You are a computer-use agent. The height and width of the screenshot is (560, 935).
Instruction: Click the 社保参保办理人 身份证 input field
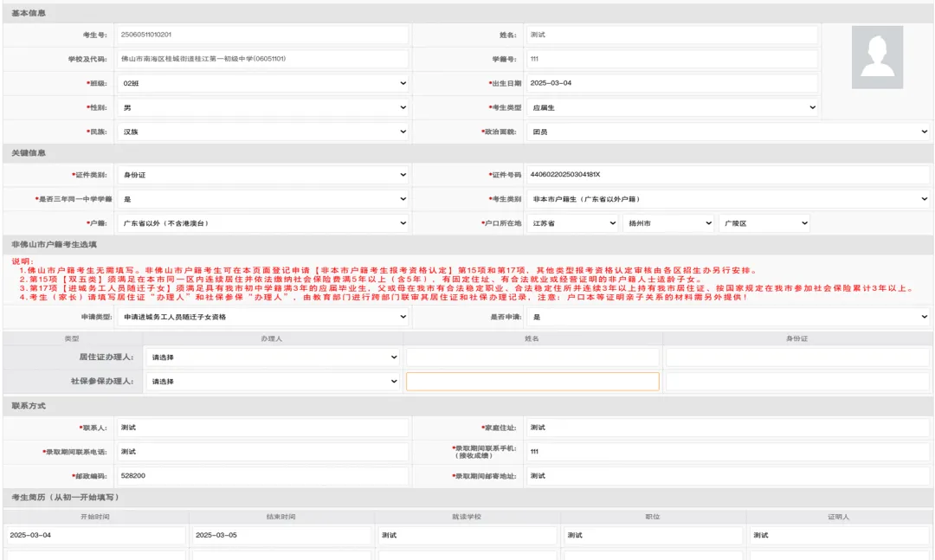pos(798,382)
